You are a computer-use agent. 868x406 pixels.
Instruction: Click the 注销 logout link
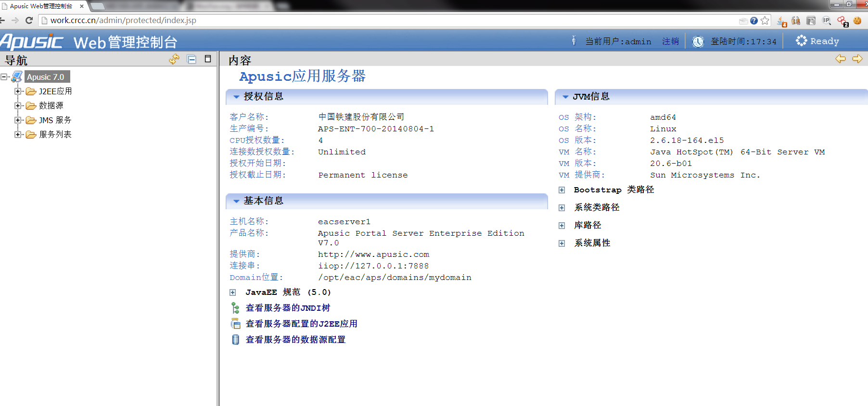click(670, 41)
